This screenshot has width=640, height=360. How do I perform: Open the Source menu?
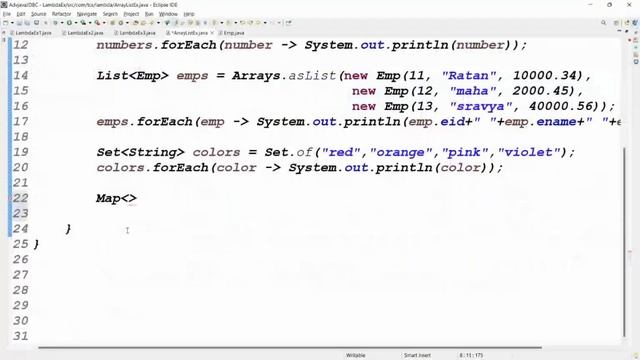tap(39, 14)
